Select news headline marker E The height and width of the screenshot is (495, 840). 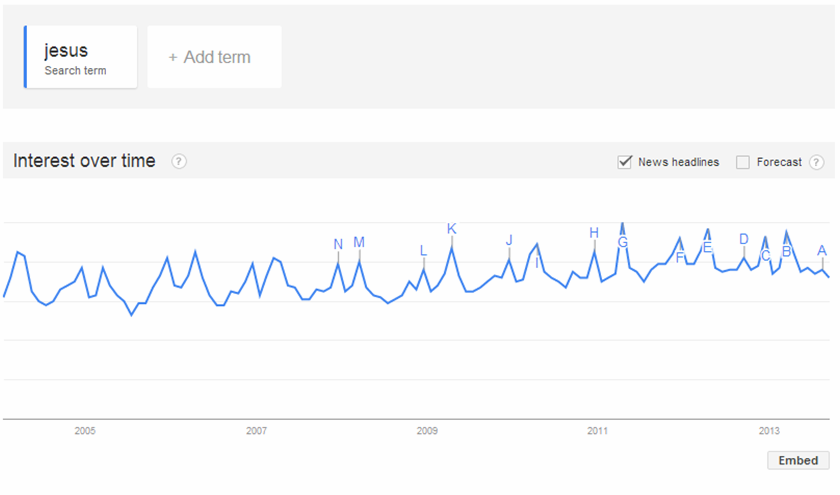(707, 248)
